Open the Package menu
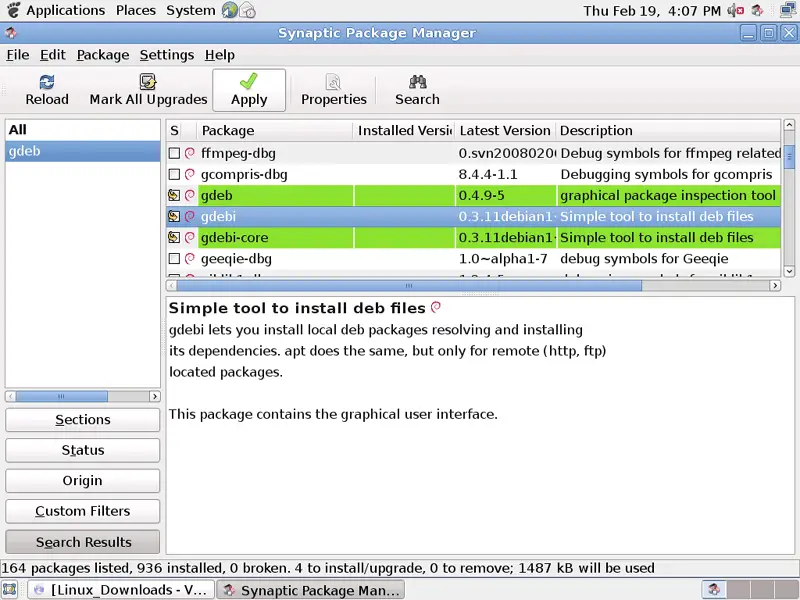 pos(103,55)
